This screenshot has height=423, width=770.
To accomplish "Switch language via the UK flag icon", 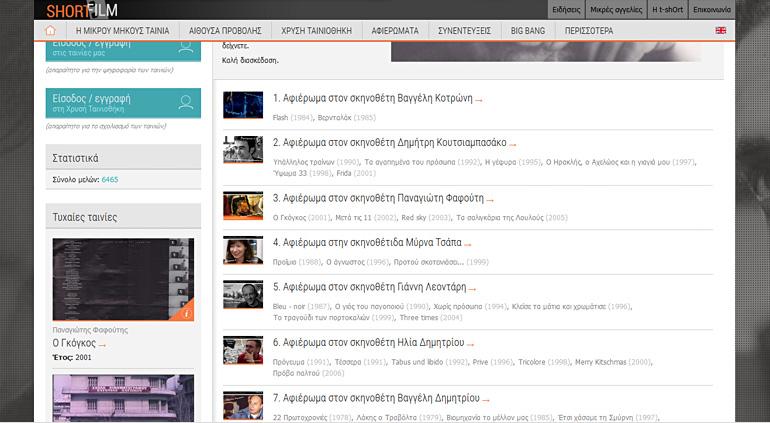I will tap(720, 31).
